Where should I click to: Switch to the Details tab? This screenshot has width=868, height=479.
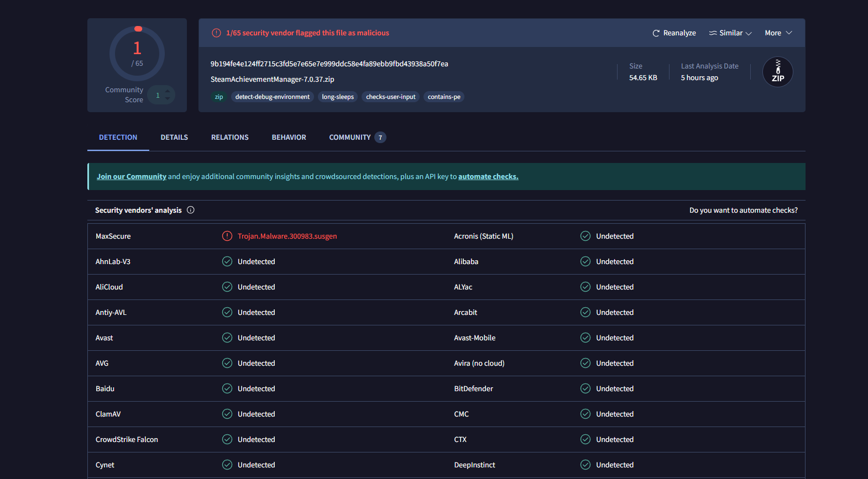174,138
